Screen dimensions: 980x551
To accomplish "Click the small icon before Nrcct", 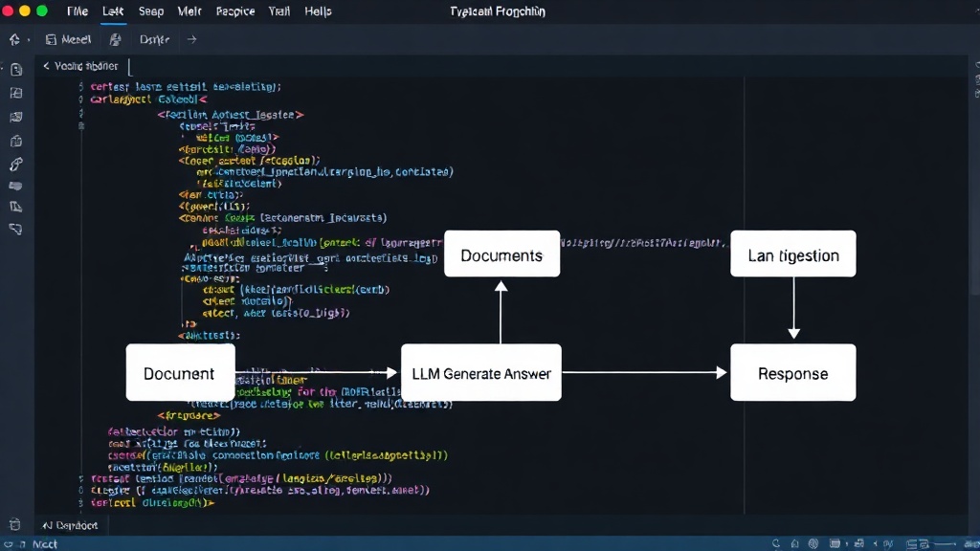I will [23, 544].
